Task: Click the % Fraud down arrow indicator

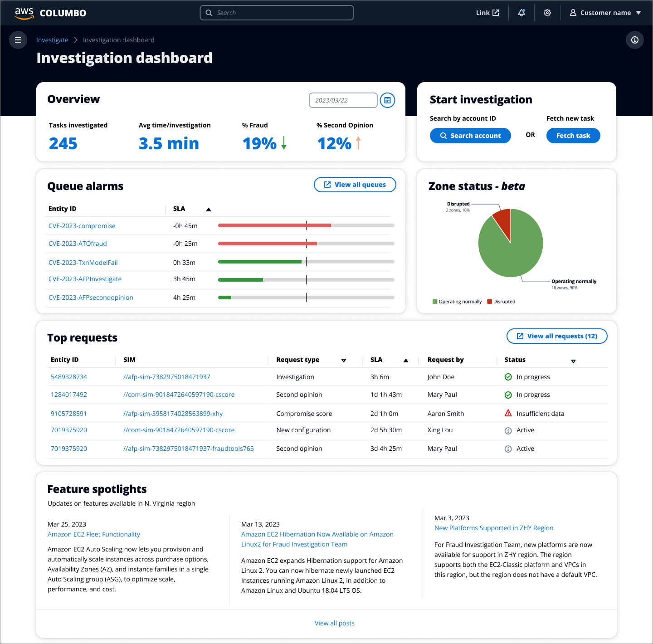Action: pos(284,143)
